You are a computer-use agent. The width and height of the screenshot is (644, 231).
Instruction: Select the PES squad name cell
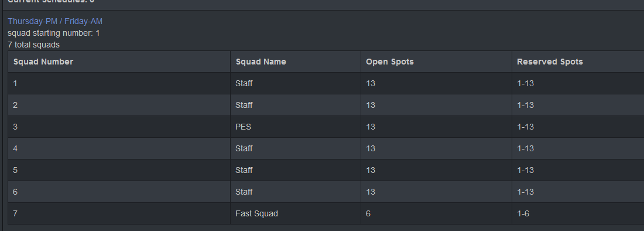point(296,127)
